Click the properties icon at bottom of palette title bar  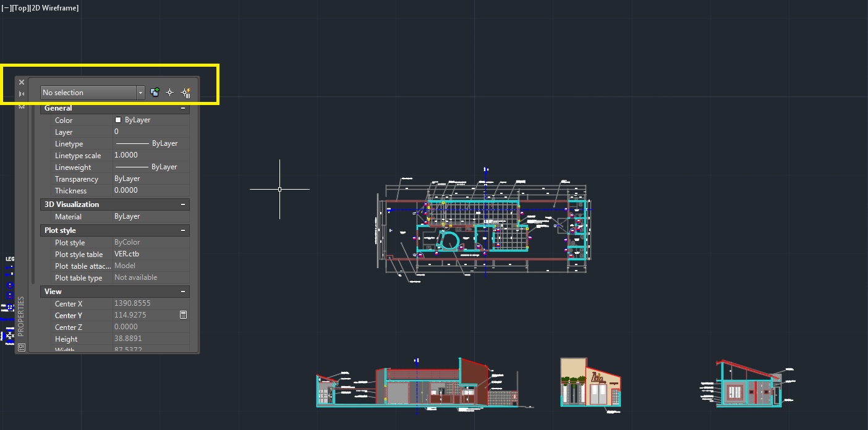tap(22, 347)
